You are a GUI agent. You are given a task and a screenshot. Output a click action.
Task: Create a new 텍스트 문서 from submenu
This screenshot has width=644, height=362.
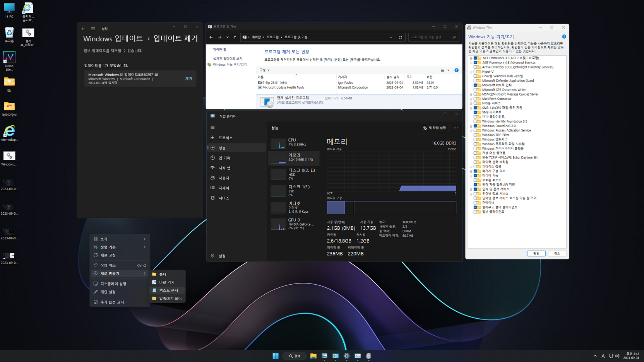pyautogui.click(x=167, y=290)
